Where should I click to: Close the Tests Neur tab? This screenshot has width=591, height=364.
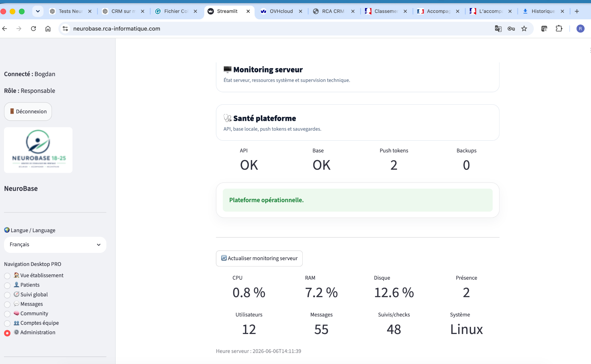coord(90,11)
